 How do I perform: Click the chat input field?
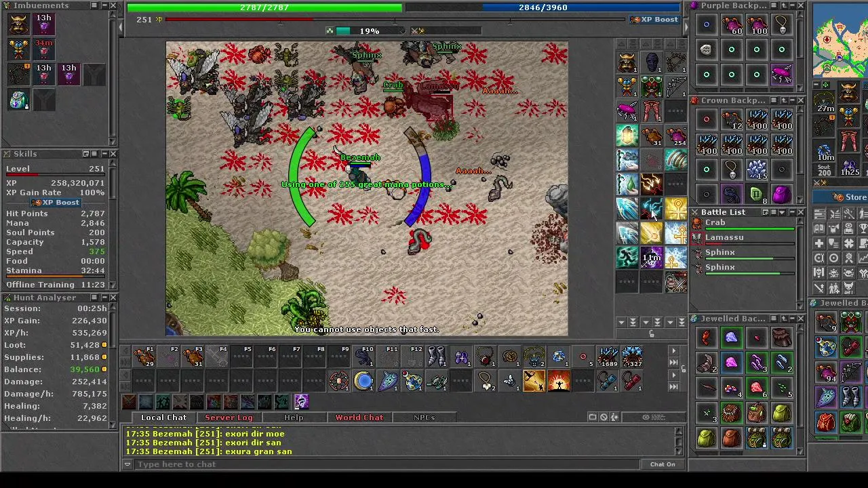click(387, 464)
